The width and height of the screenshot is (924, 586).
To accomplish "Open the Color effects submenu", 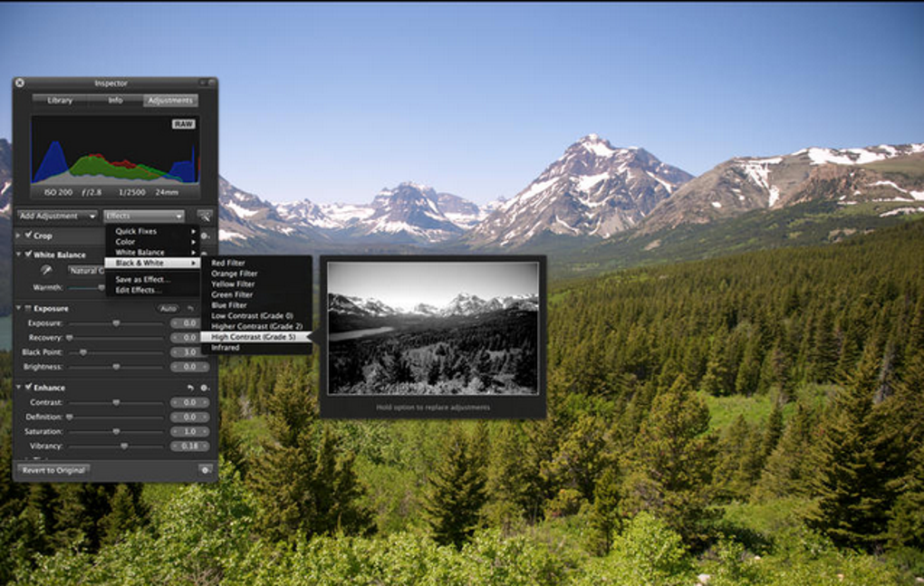I will click(x=152, y=242).
